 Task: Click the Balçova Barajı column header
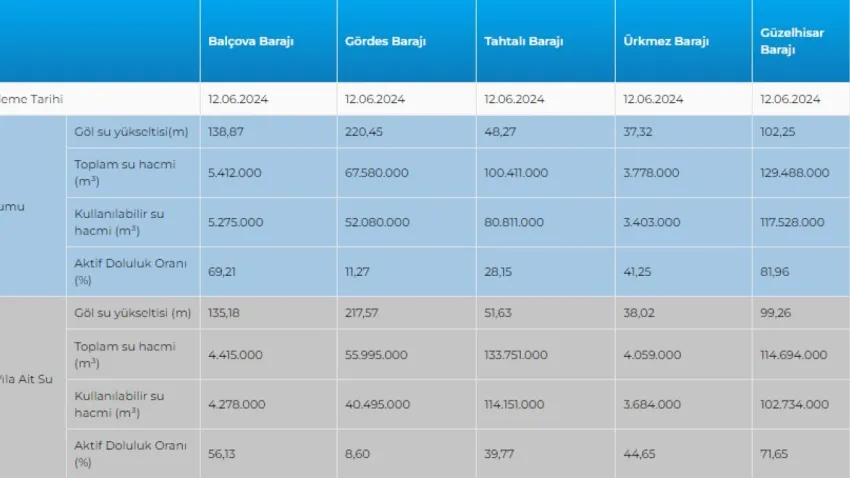pyautogui.click(x=250, y=42)
